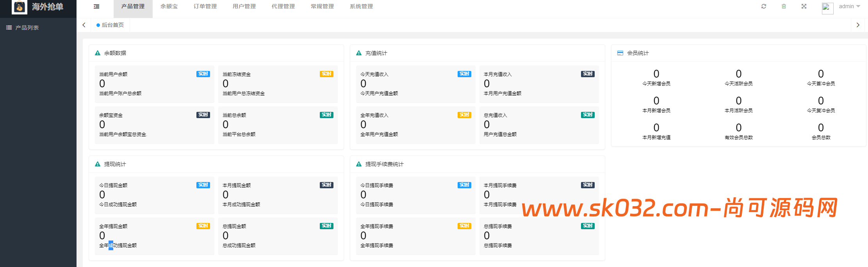Click the 当前用户余额宝总资金 text

(x=123, y=134)
